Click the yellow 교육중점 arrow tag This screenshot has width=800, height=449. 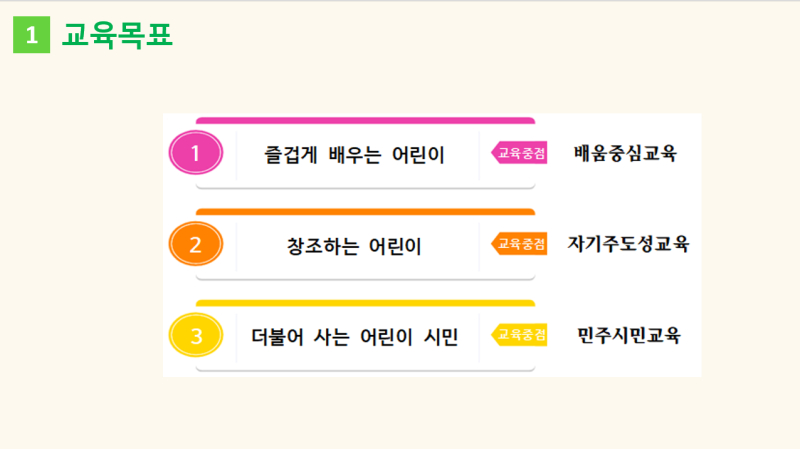pos(519,335)
